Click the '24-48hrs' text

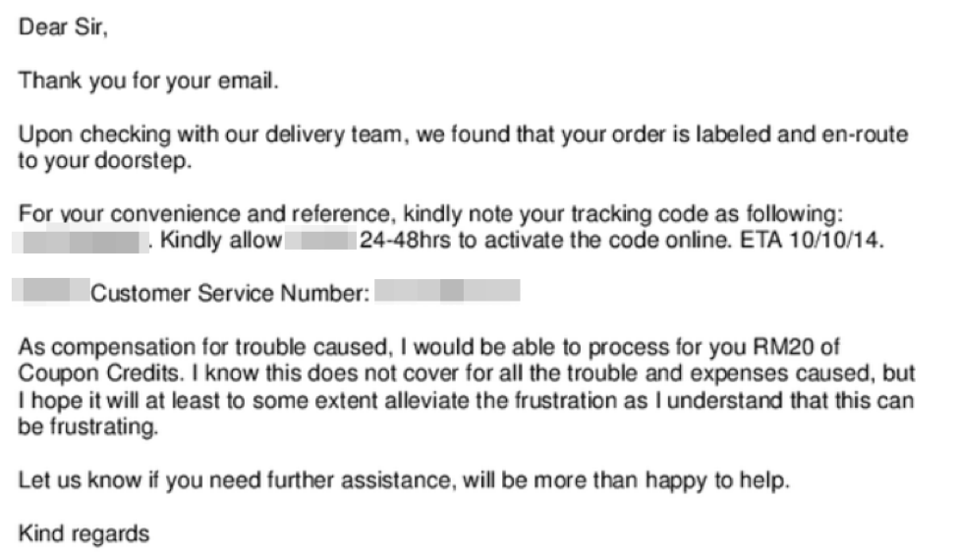point(405,241)
